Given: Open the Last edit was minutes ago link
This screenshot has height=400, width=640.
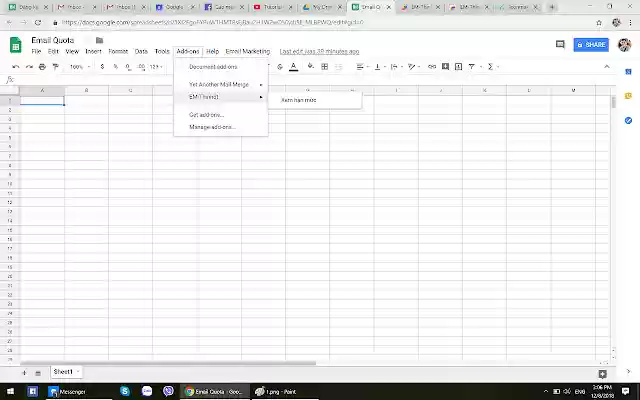Looking at the screenshot, I should [319, 51].
